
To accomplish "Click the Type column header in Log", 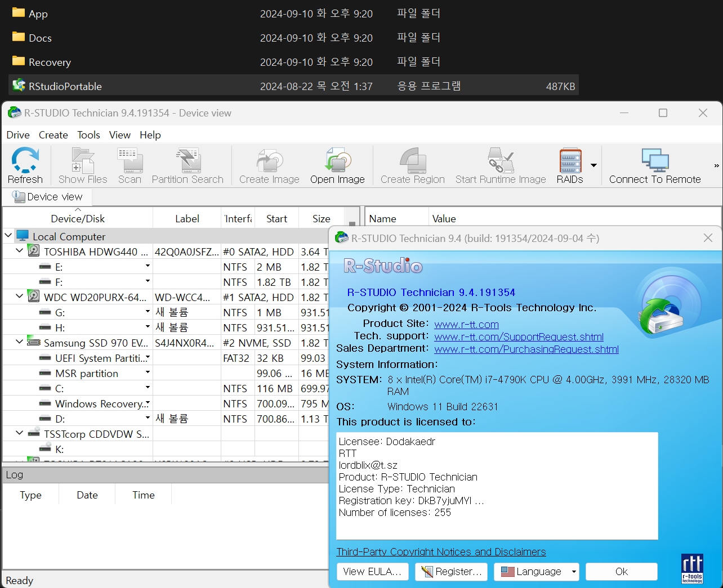I will coord(30,495).
